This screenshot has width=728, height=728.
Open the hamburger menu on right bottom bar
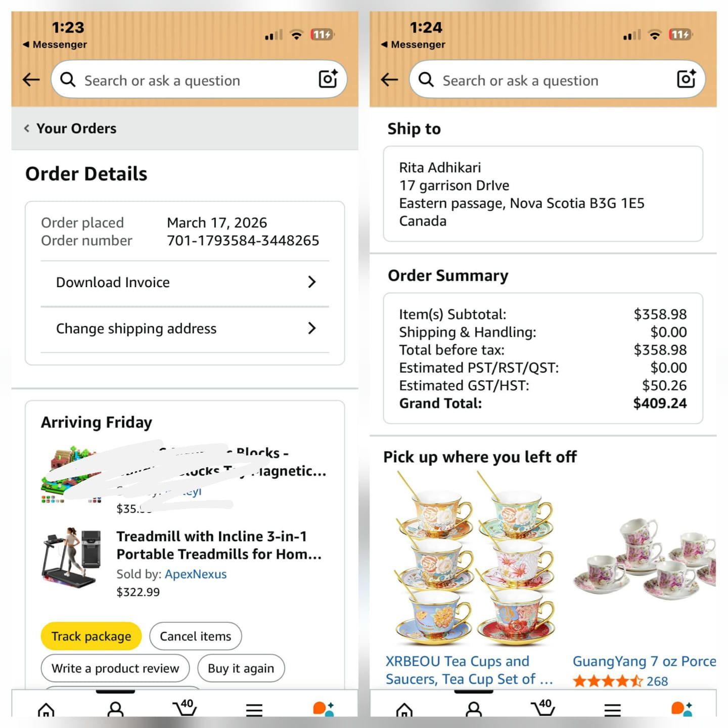click(x=612, y=710)
